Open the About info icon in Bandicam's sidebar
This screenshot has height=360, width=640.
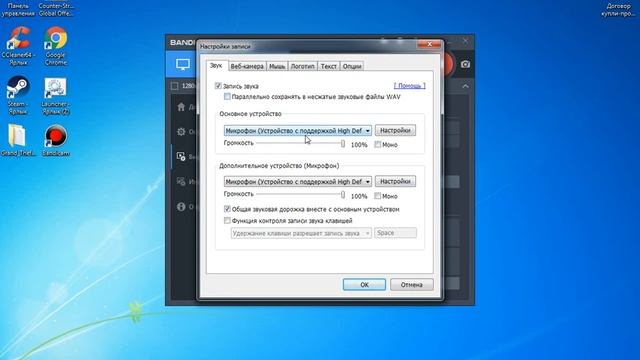[x=181, y=207]
